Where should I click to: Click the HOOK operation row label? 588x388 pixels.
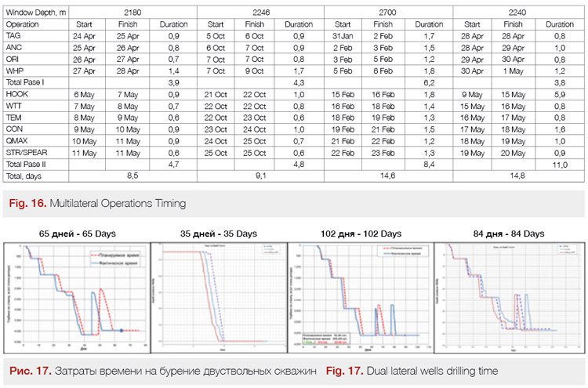(16, 93)
